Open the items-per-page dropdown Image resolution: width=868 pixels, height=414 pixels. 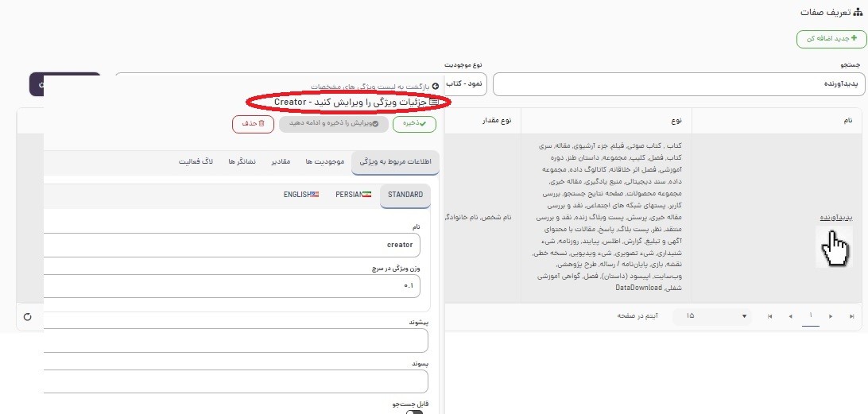(x=712, y=316)
